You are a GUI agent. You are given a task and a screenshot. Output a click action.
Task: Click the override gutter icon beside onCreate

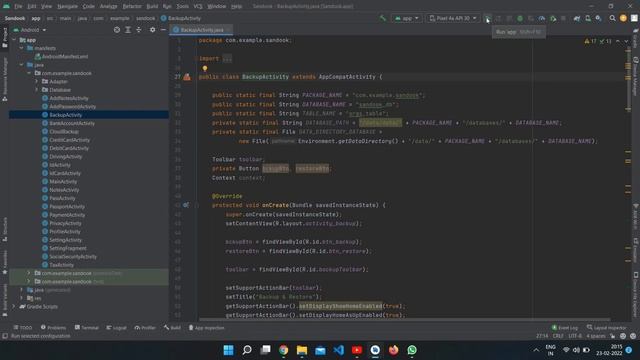click(x=186, y=205)
